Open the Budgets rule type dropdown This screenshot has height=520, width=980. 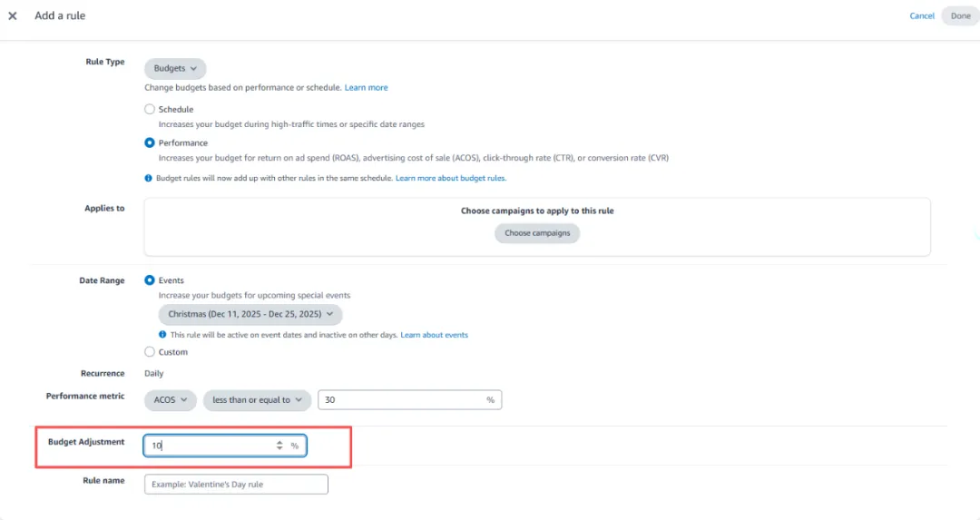click(175, 68)
